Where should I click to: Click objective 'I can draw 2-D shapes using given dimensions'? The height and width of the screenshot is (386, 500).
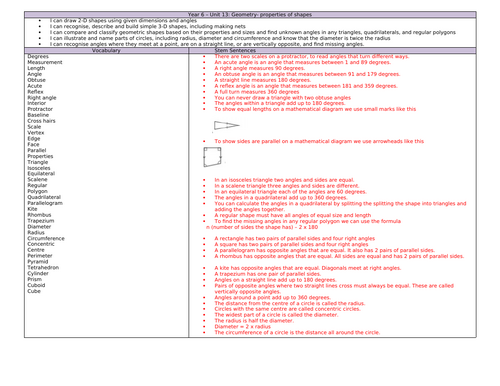(123, 21)
